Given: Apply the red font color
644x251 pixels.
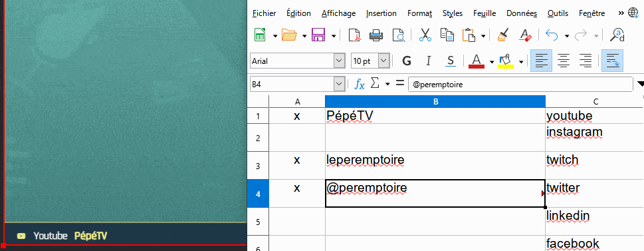Looking at the screenshot, I should (x=477, y=61).
